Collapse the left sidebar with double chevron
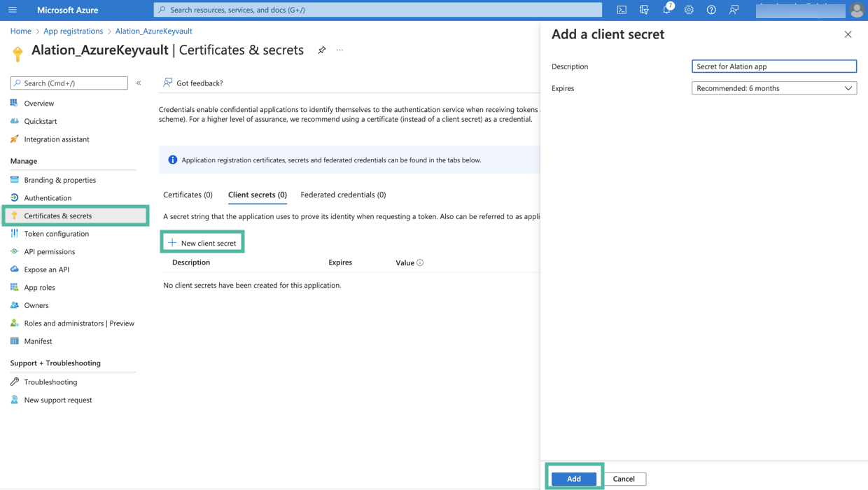This screenshot has height=490, width=868. coord(139,83)
